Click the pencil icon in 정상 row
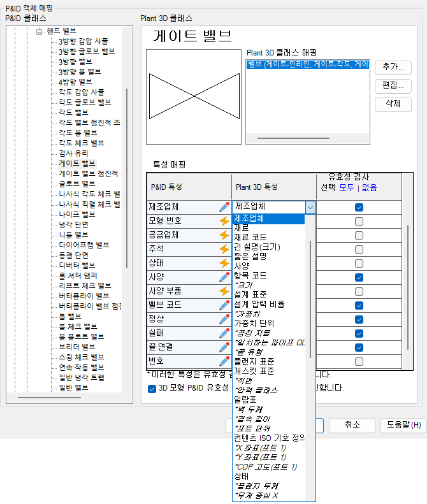 click(x=224, y=319)
